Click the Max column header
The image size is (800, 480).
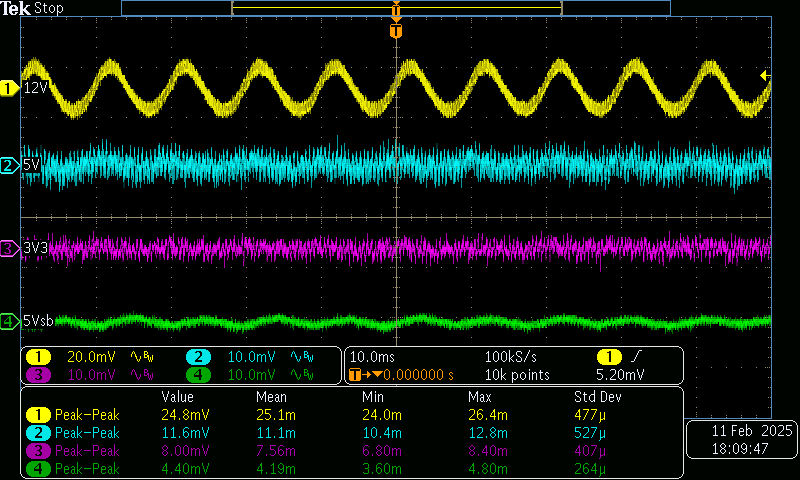[480, 397]
